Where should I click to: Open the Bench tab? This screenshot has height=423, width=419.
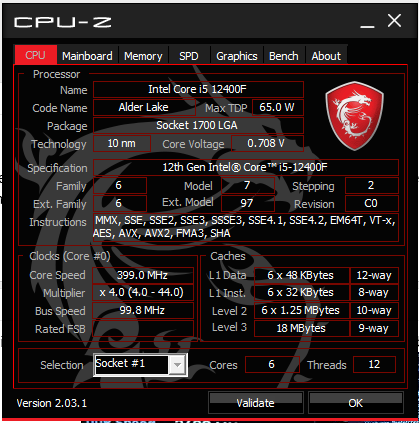click(x=284, y=56)
